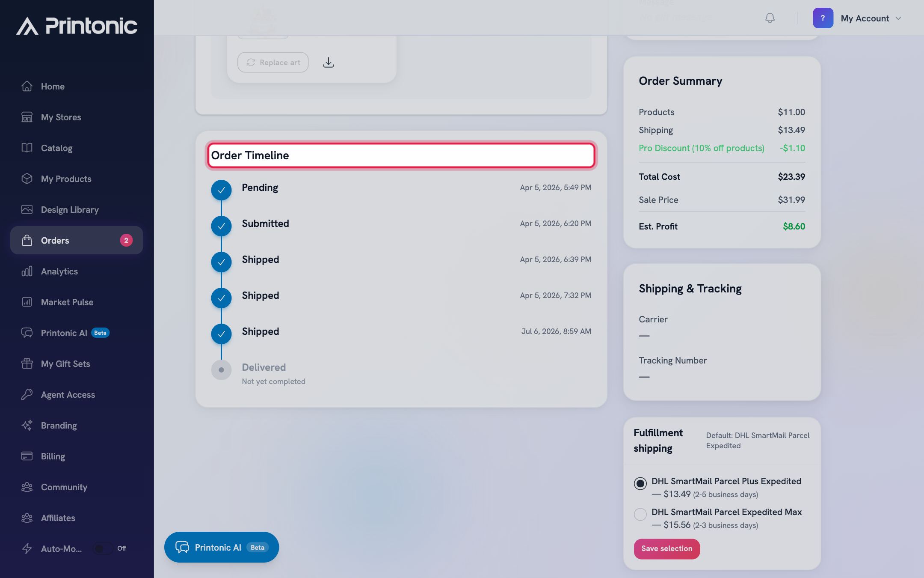Open the Printonic logo home link
924x578 pixels.
pyautogui.click(x=77, y=26)
